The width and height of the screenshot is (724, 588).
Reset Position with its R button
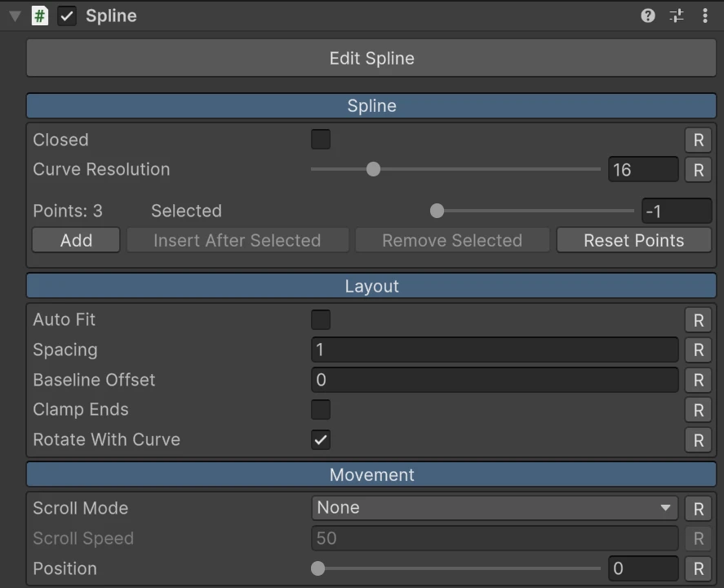click(698, 568)
